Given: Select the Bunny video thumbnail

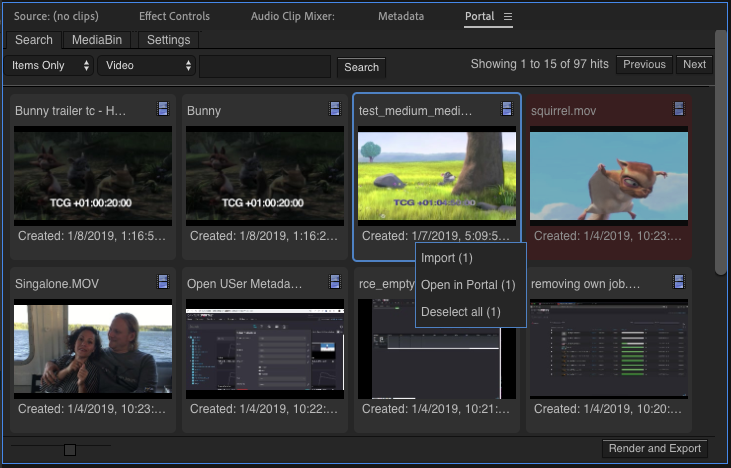Looking at the screenshot, I should [265, 176].
